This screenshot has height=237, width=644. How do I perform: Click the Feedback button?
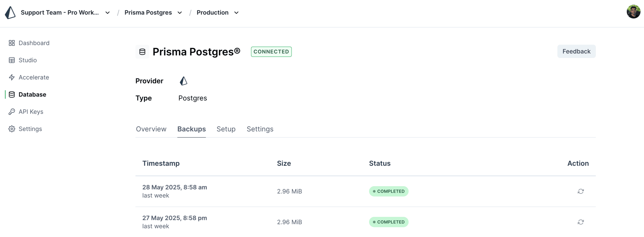576,51
